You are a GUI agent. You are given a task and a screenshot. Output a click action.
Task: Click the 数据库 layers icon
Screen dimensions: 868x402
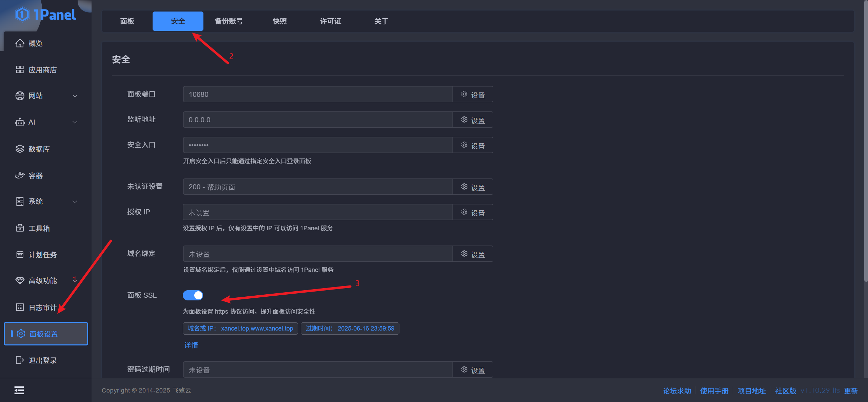(20, 149)
